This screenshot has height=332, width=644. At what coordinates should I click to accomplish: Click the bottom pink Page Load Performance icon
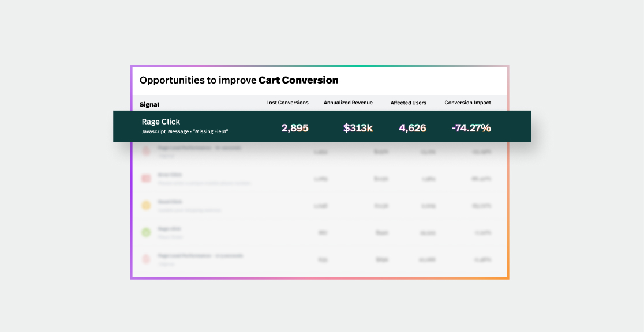(x=145, y=259)
